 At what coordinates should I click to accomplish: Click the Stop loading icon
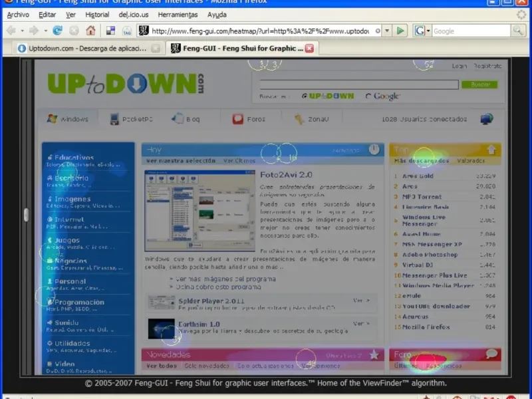tap(74, 31)
